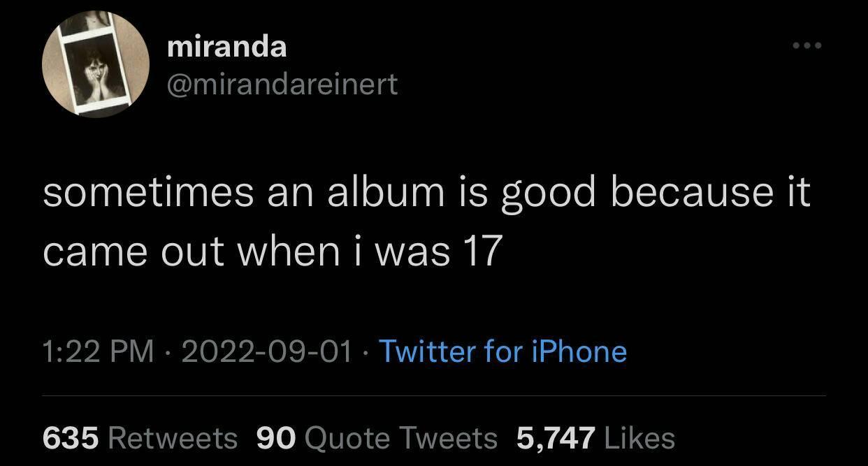View the 635 Retweets list
The image size is (868, 466).
pyautogui.click(x=140, y=438)
